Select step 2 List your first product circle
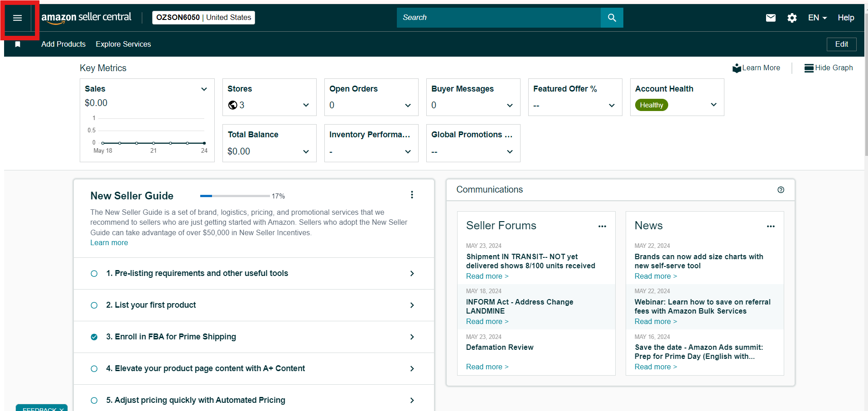 [x=94, y=305]
